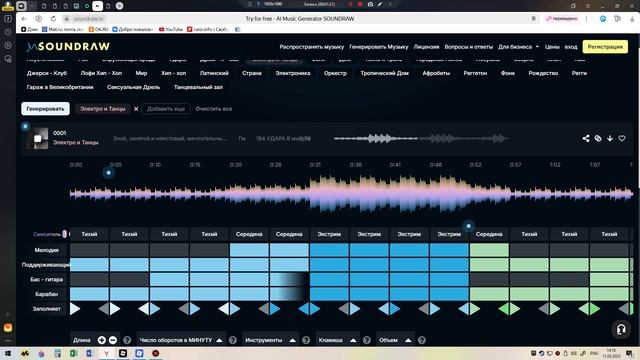Take a snapshot with the recorder camera icon
Viewport: 640px width, 360px height.
click(370, 4)
